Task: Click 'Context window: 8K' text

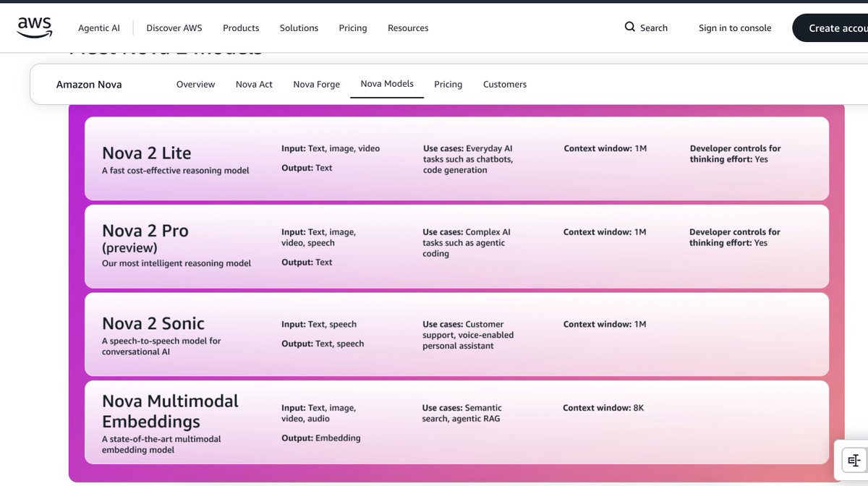Action: pos(603,408)
